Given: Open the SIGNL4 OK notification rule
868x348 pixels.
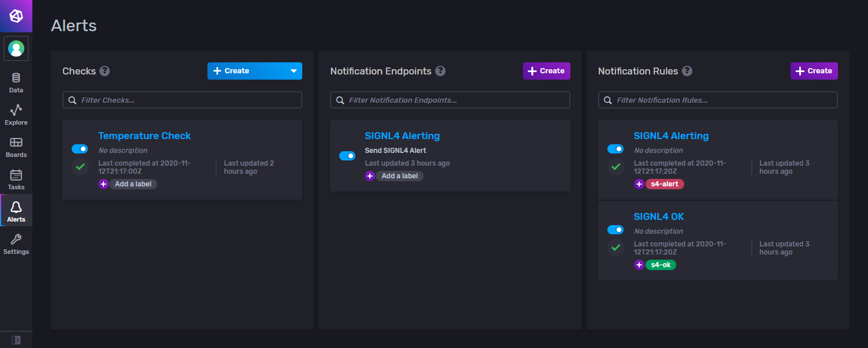Looking at the screenshot, I should coord(659,216).
